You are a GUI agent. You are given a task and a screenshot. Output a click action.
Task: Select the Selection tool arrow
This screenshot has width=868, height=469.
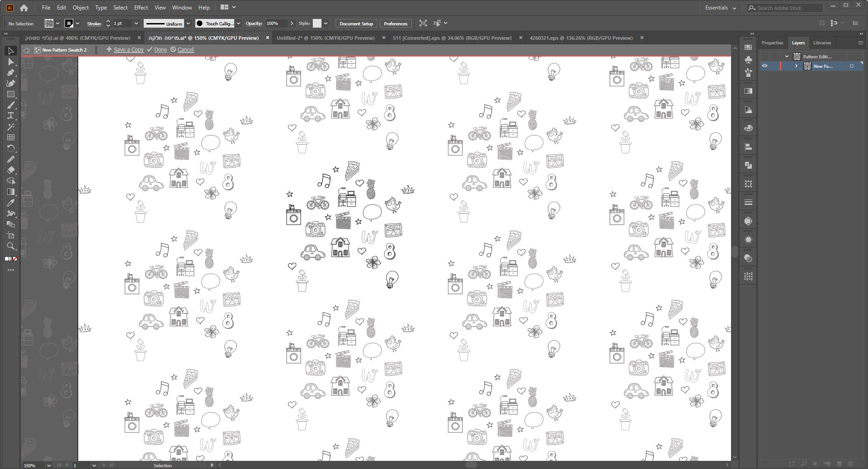pos(11,51)
